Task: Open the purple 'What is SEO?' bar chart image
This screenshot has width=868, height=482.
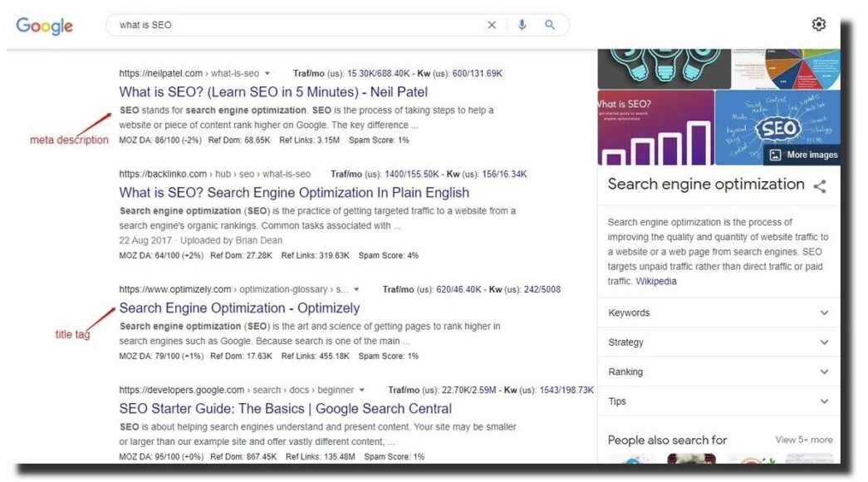Action: coord(655,127)
